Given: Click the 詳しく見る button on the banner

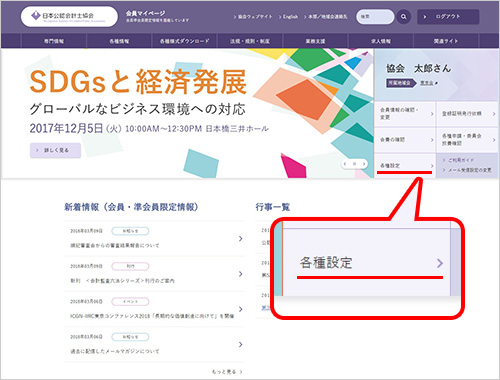Looking at the screenshot, I should pos(55,150).
